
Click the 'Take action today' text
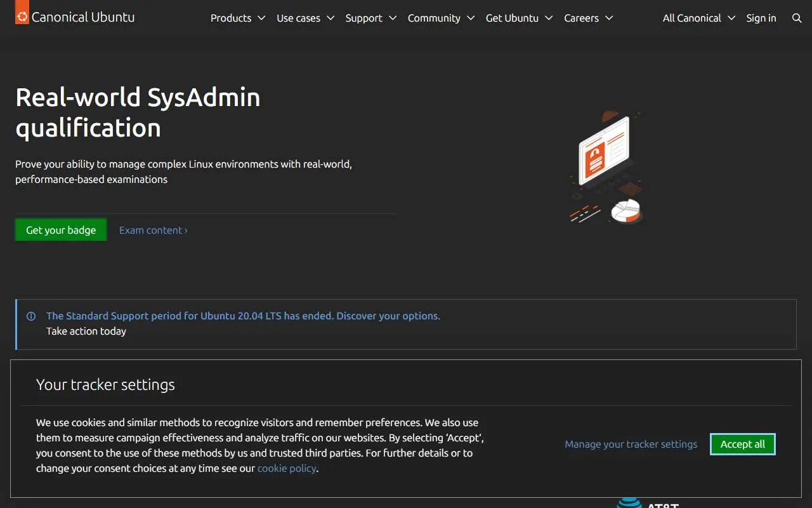pyautogui.click(x=86, y=331)
